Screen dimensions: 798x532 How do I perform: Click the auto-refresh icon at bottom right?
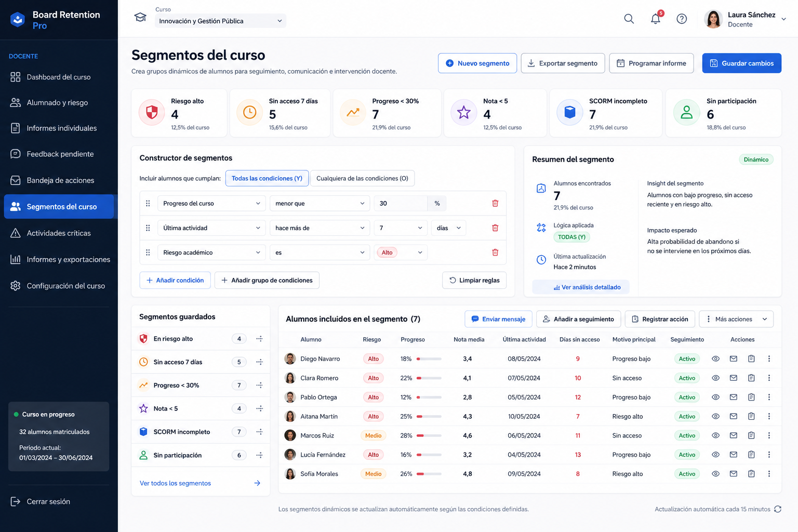(x=778, y=509)
